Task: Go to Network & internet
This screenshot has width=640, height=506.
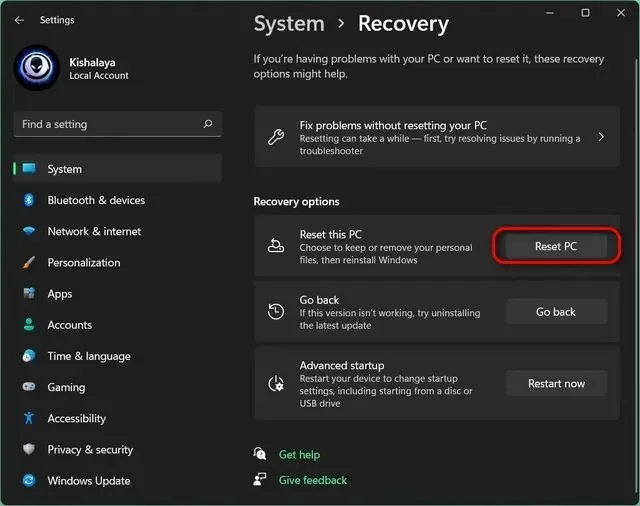Action: pos(118,231)
